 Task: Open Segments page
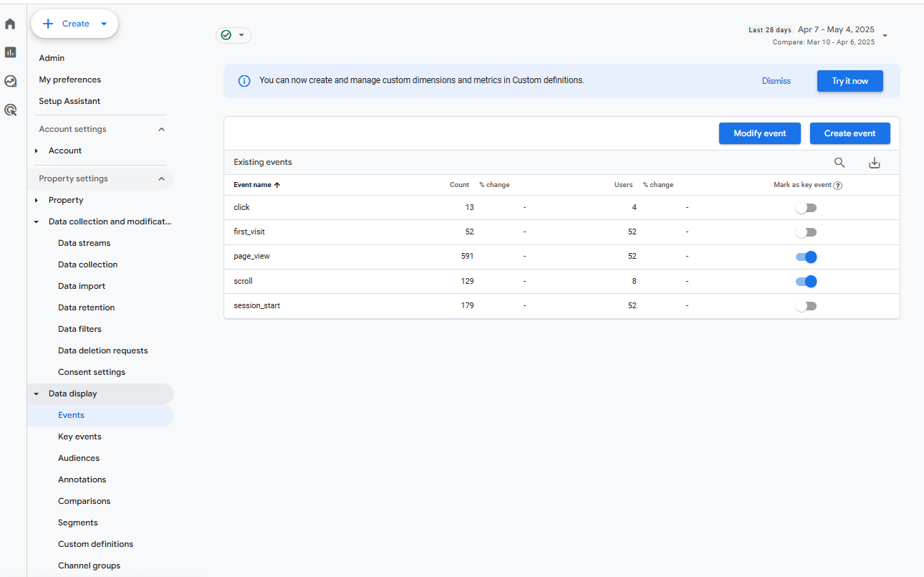click(x=77, y=523)
